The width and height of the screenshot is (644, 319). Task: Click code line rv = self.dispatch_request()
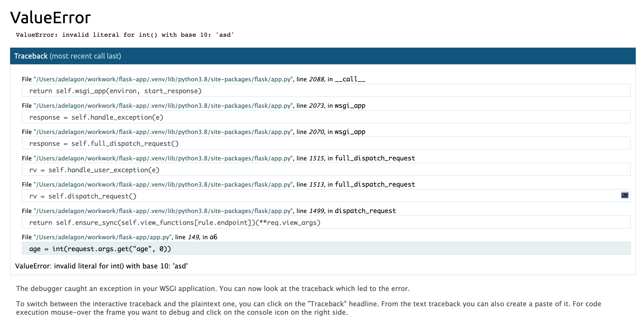[326, 196]
